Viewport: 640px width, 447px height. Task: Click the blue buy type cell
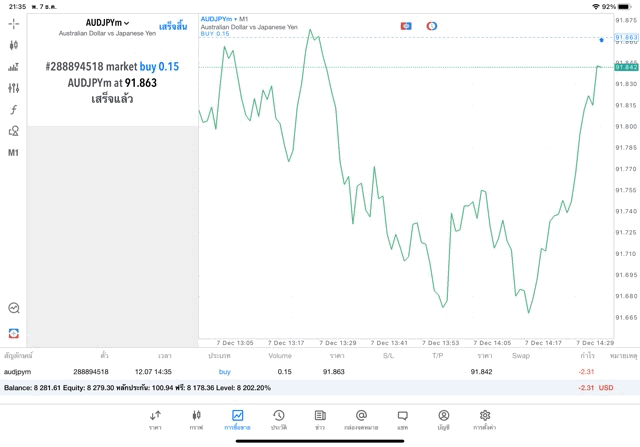[224, 371]
